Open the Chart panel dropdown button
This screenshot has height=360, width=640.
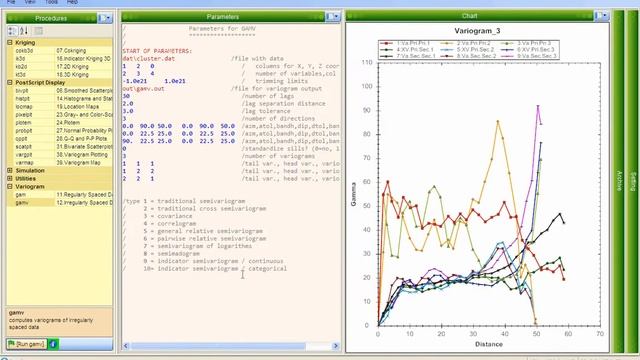click(602, 16)
